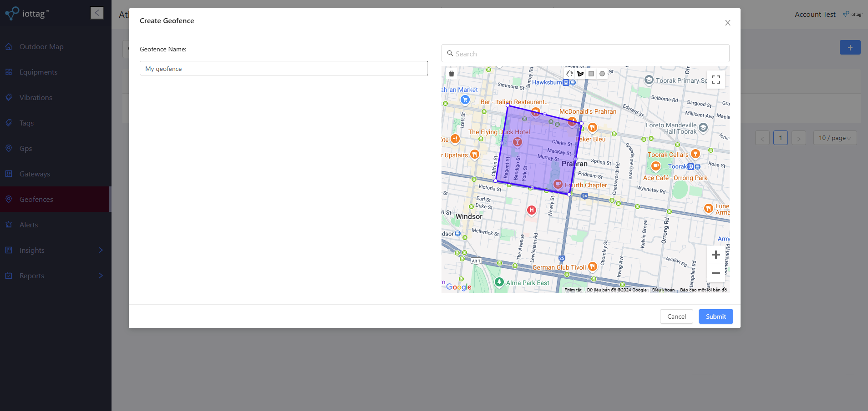The width and height of the screenshot is (868, 411).
Task: Click the Windsor train station icon
Action: pyautogui.click(x=458, y=233)
